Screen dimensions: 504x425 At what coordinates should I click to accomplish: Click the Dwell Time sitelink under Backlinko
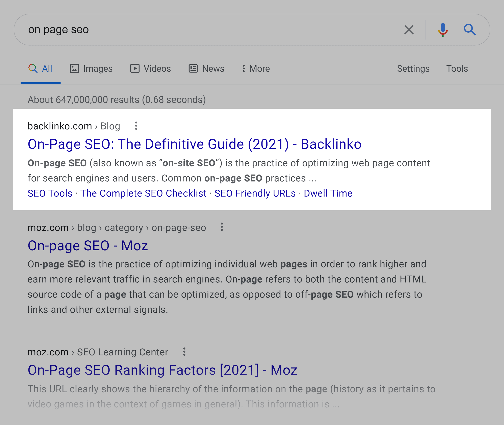pyautogui.click(x=328, y=193)
